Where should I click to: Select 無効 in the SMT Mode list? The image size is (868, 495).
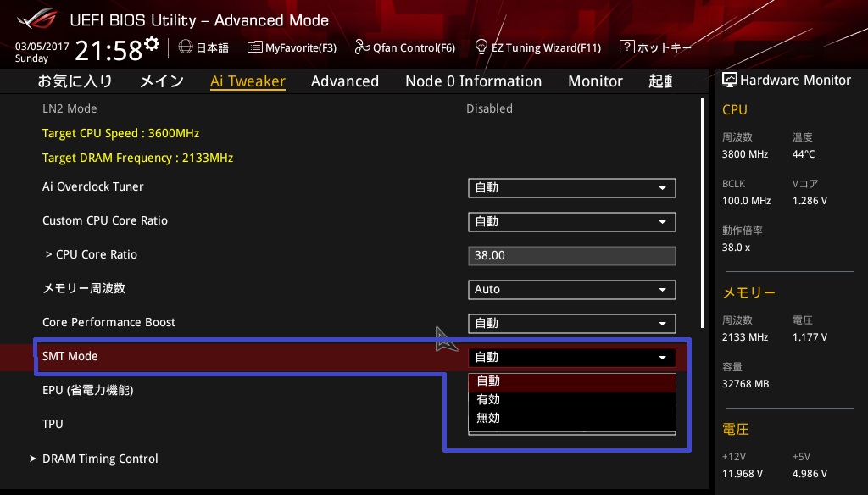[572, 419]
